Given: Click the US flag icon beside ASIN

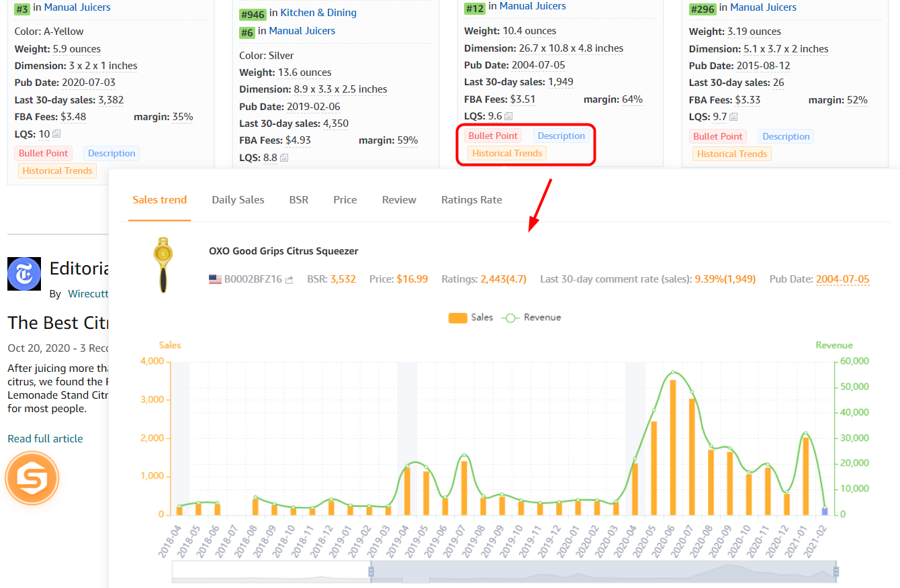Looking at the screenshot, I should [x=215, y=279].
